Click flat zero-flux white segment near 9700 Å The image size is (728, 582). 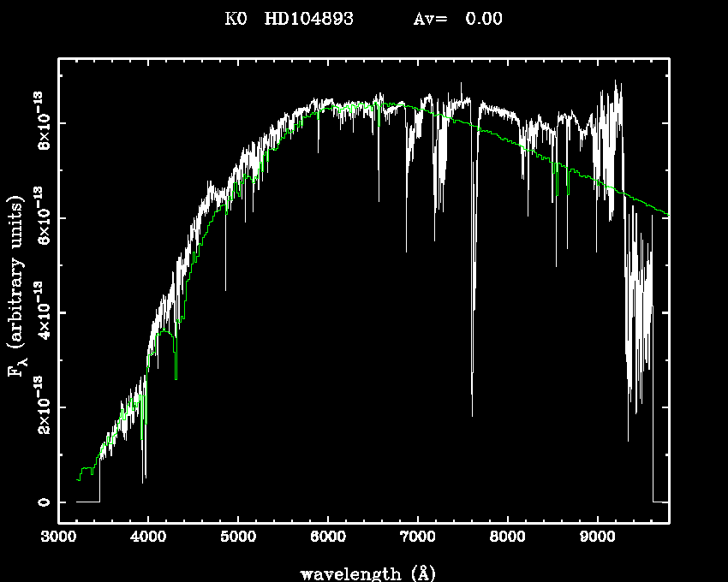click(660, 502)
